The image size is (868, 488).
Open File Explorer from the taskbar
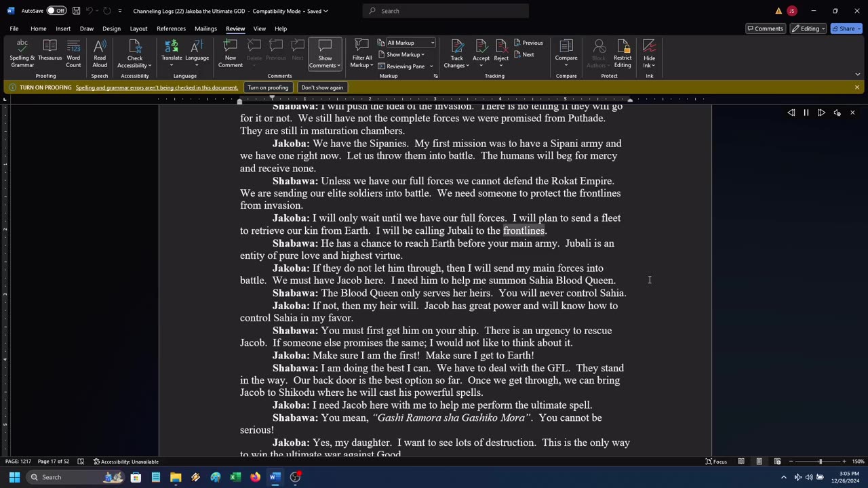tap(176, 477)
